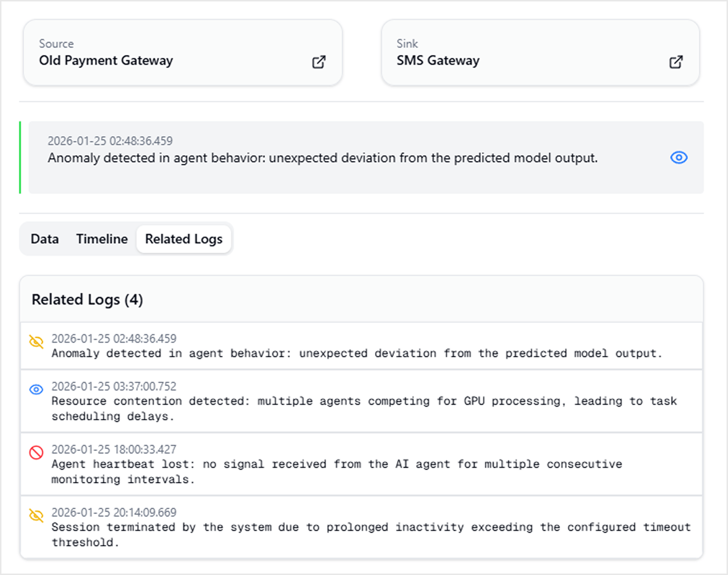
Task: Open SMS Gateway sink external link icon
Action: (676, 62)
